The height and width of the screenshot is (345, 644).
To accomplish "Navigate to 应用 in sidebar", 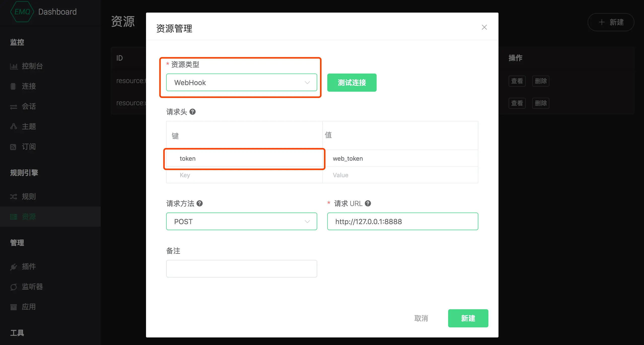I will coord(29,307).
